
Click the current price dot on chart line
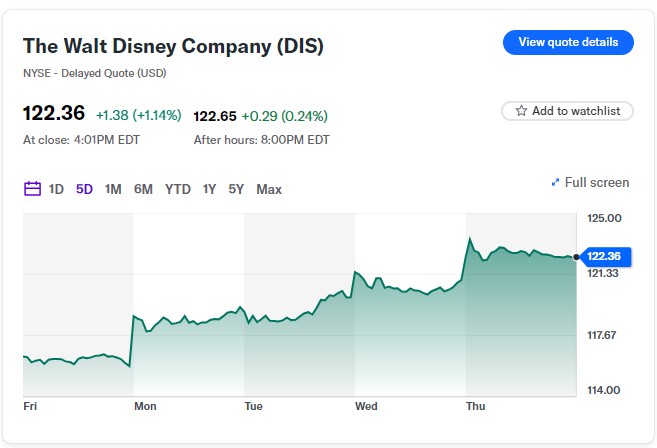click(x=577, y=257)
